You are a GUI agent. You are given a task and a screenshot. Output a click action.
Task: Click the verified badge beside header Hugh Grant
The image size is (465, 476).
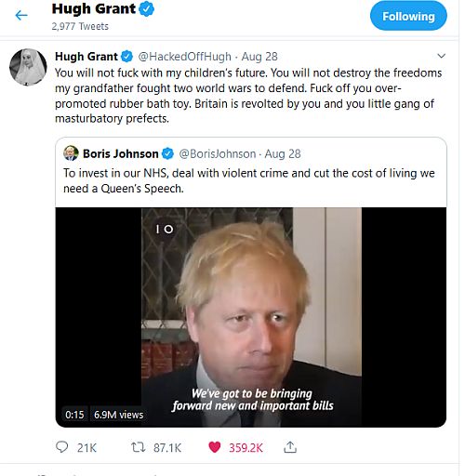(146, 9)
